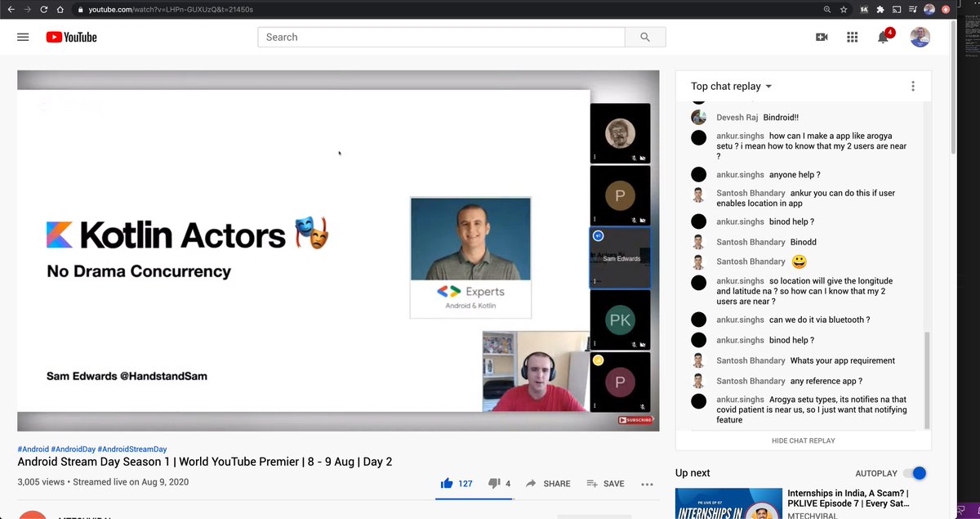Viewport: 980px width, 519px height.
Task: Open the SA browser extension
Action: 864,10
